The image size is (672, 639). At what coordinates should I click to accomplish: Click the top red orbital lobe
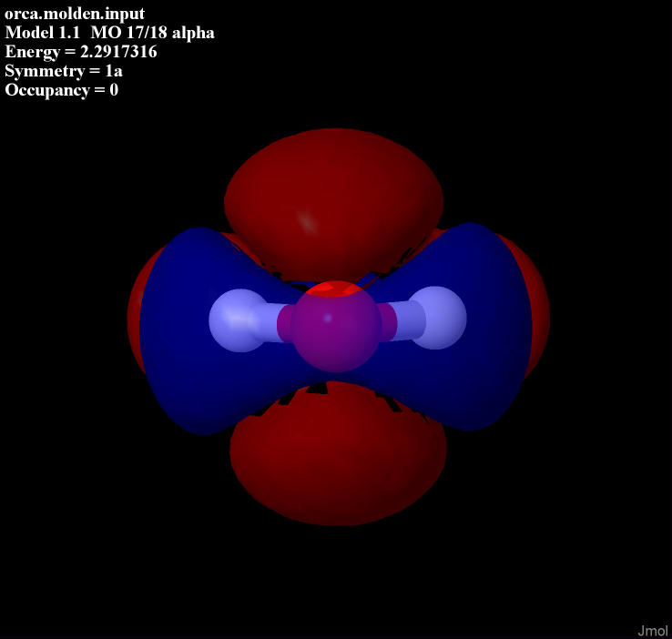click(334, 204)
